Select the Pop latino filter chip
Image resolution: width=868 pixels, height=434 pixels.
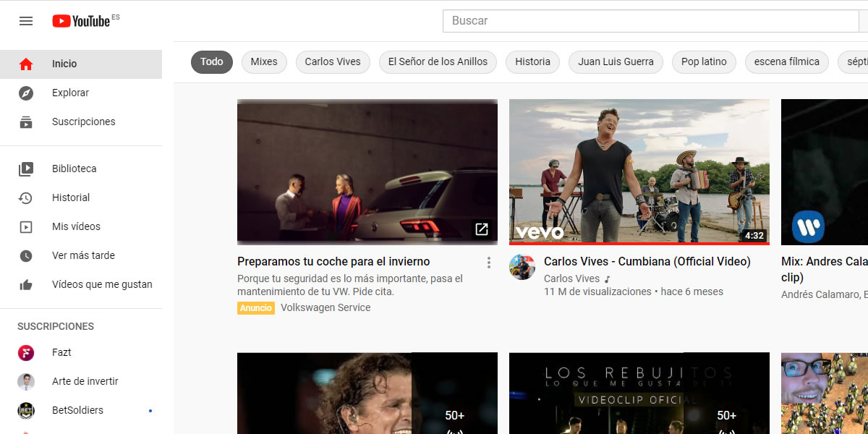pyautogui.click(x=704, y=61)
